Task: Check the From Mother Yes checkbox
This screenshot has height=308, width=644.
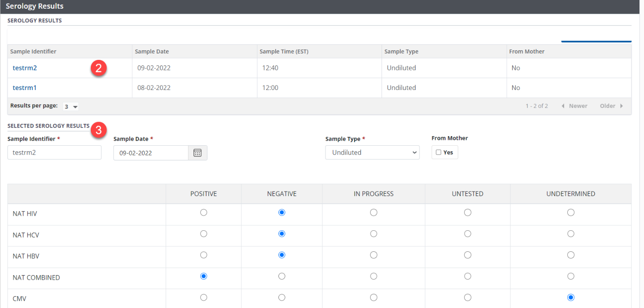Action: pyautogui.click(x=439, y=153)
